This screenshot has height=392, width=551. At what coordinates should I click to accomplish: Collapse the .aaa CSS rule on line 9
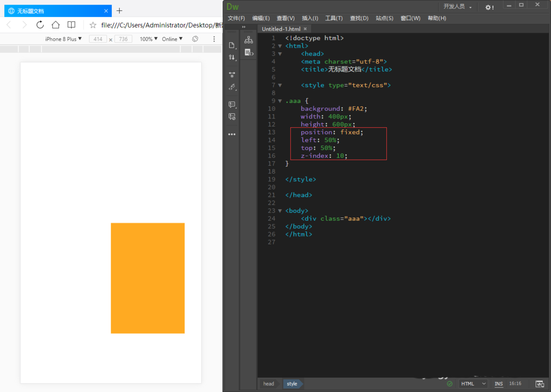pyautogui.click(x=280, y=101)
